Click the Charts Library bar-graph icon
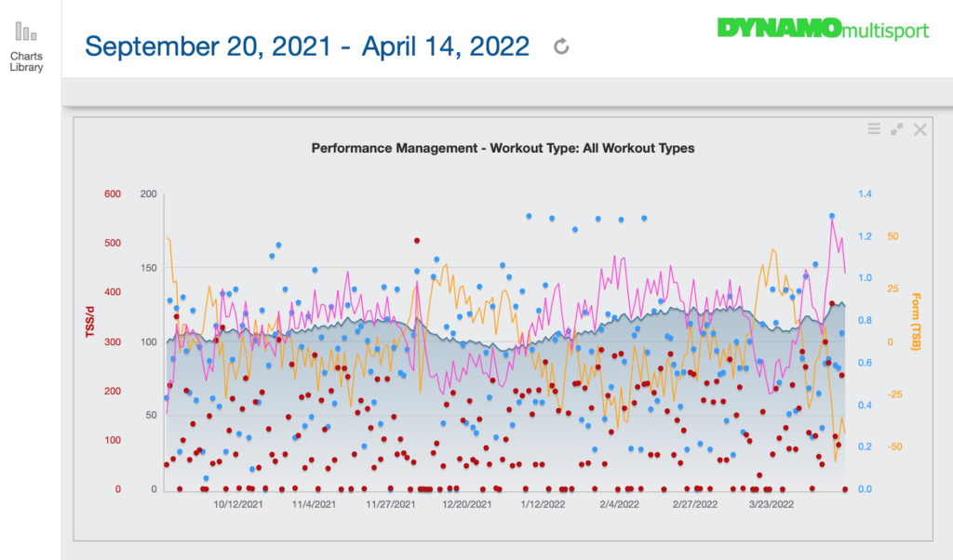 coord(26,31)
